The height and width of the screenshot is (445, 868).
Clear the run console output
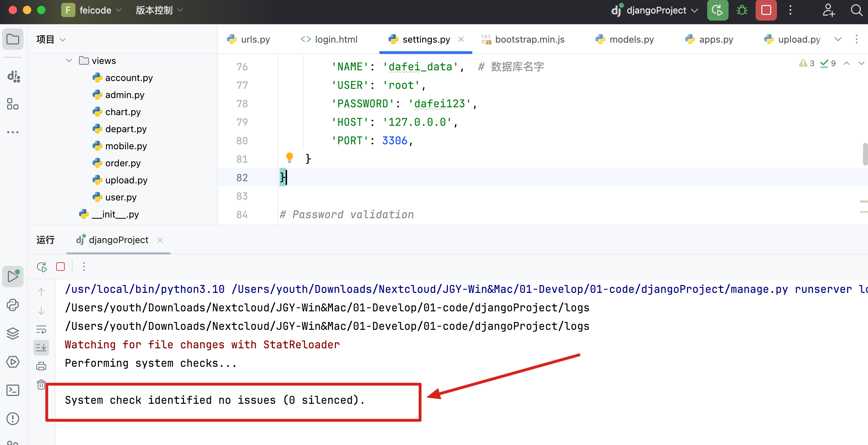pyautogui.click(x=41, y=385)
